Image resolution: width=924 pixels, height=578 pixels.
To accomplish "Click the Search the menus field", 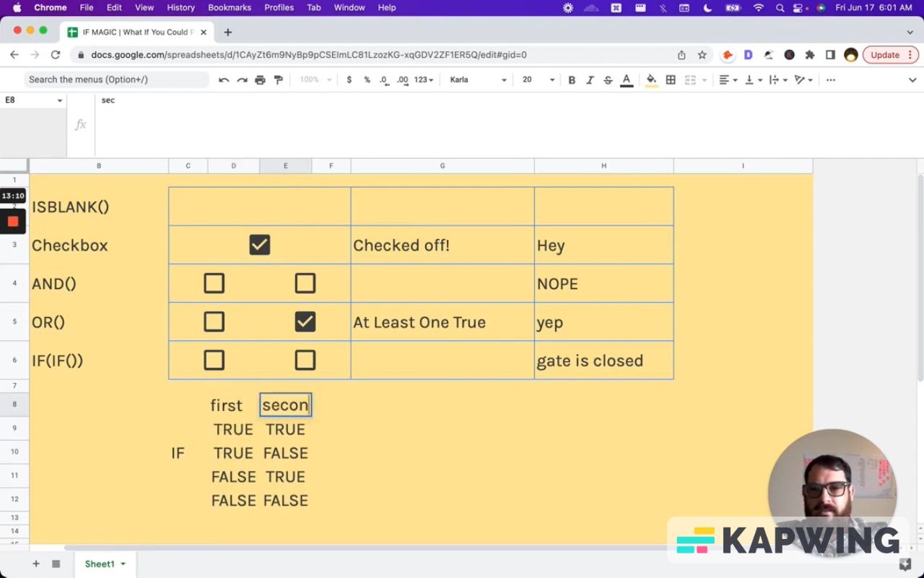I will 117,79.
